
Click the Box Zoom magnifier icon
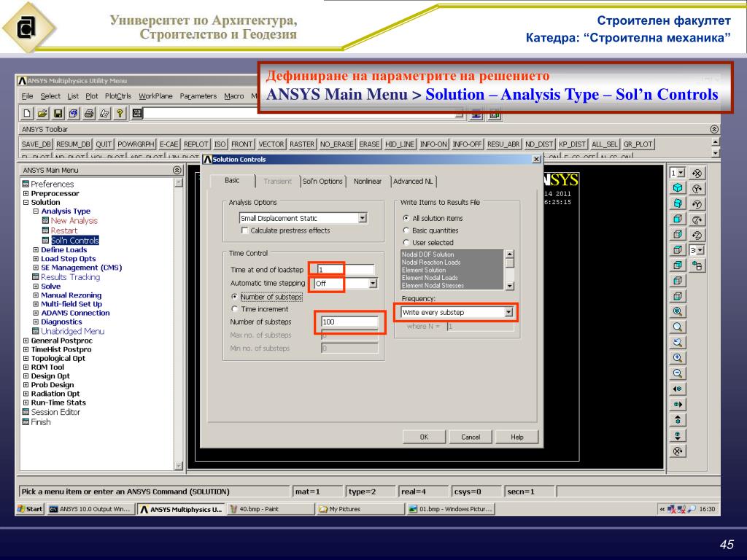click(x=678, y=327)
